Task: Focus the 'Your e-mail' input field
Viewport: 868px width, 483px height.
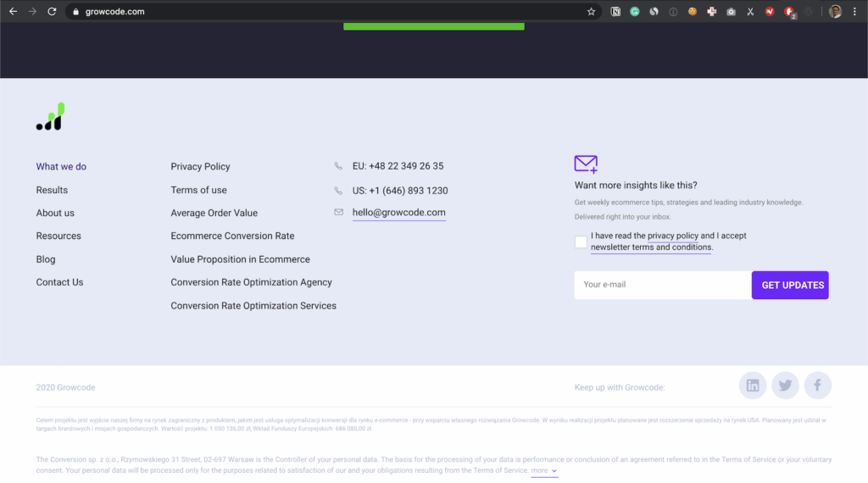Action: 663,285
